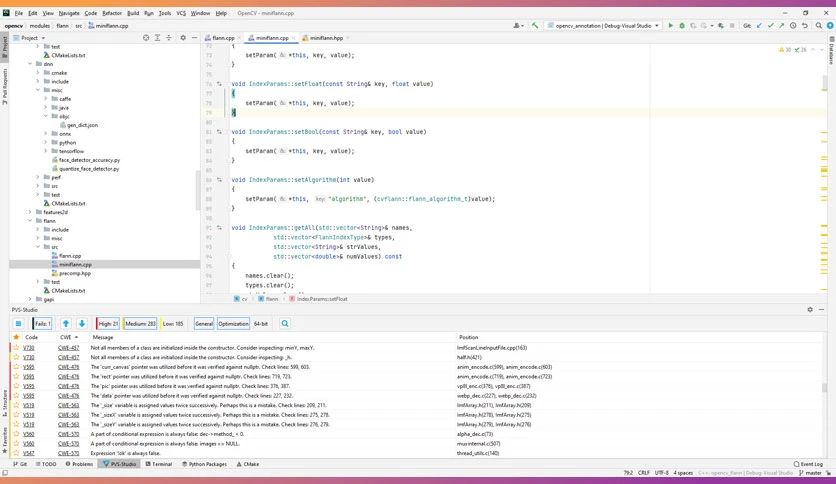
Task: Push commits with the green arrow
Action: click(x=782, y=26)
